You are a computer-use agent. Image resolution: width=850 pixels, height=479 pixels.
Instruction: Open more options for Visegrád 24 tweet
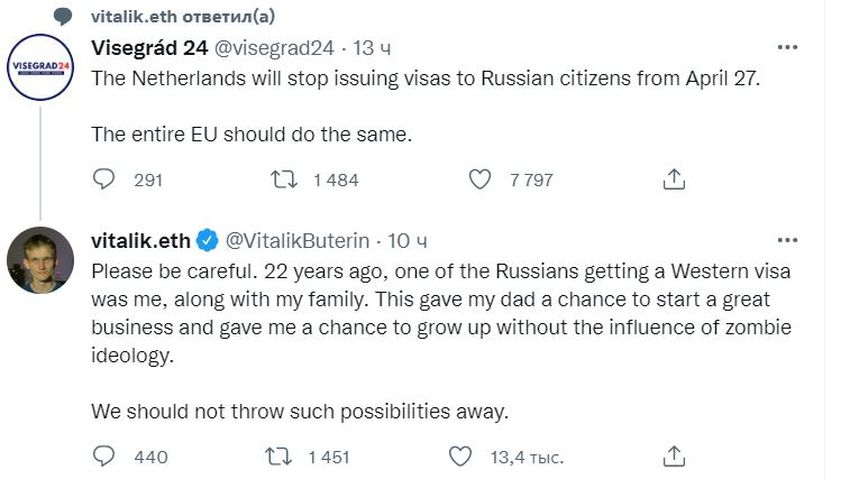pyautogui.click(x=788, y=48)
